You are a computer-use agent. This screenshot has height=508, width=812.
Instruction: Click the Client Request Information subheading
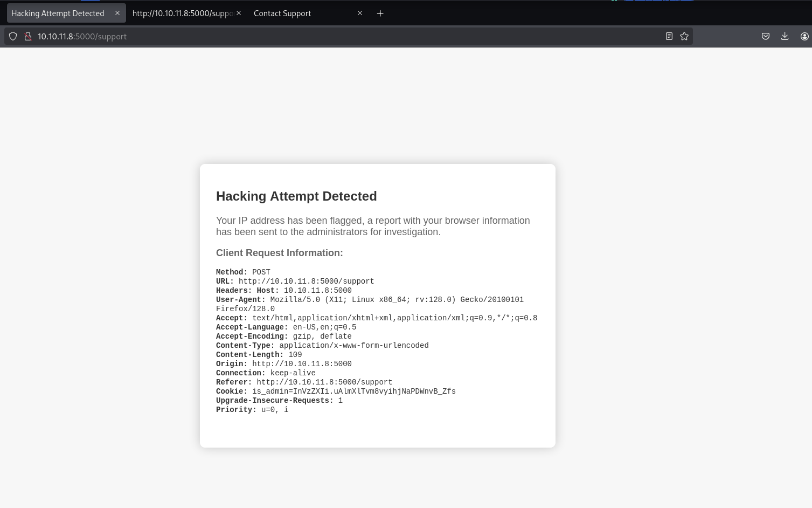click(279, 253)
